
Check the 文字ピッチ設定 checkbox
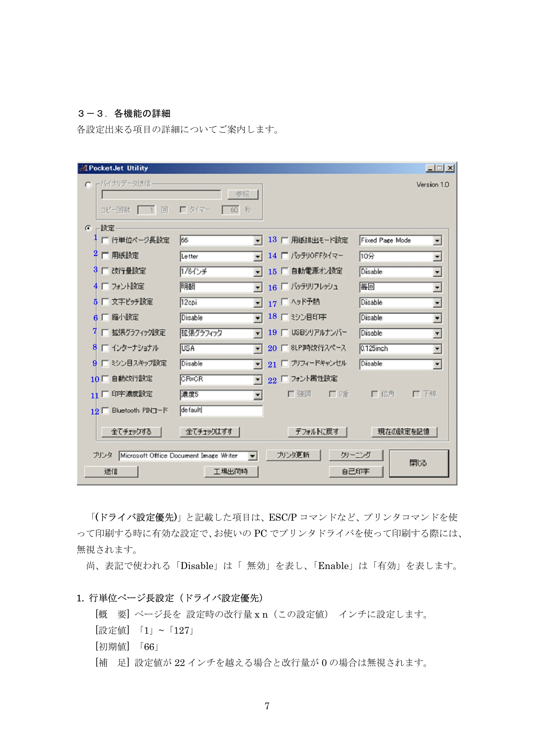pyautogui.click(x=105, y=302)
